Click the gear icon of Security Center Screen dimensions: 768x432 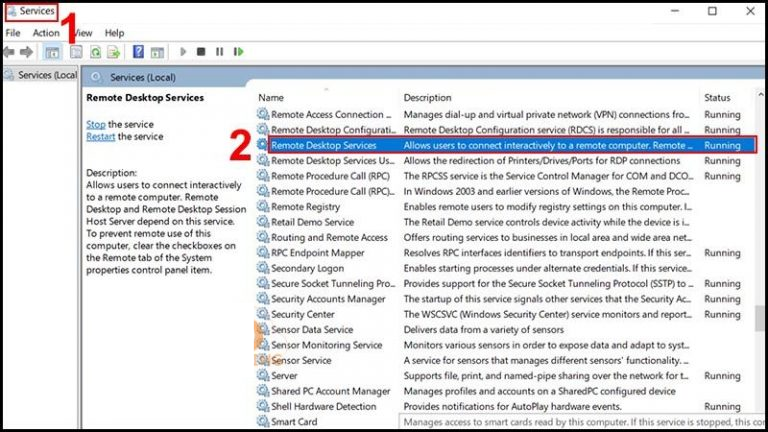(263, 314)
